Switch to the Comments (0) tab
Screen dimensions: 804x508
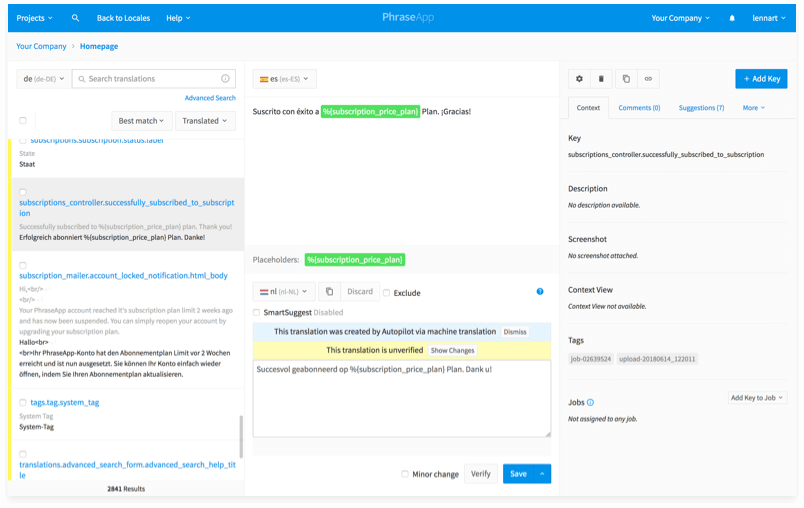point(639,108)
